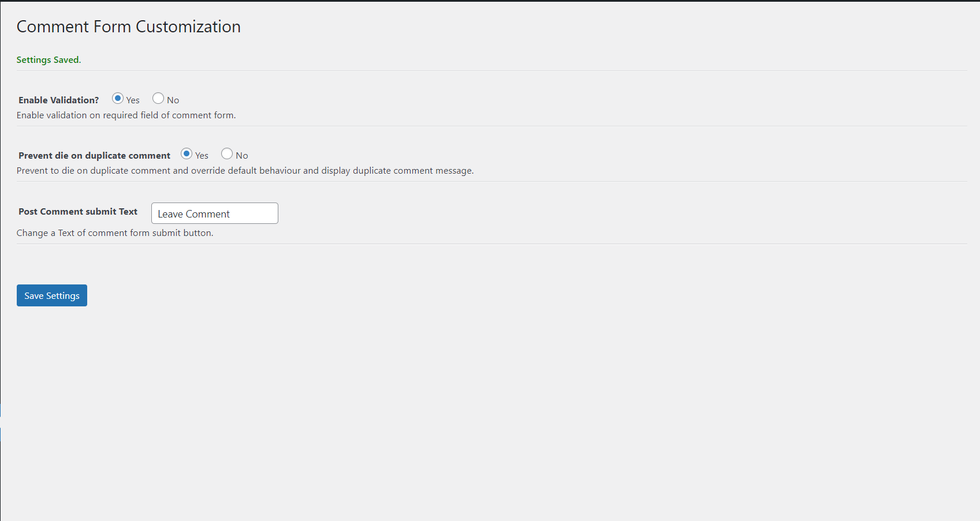Choose No radio for Prevent die on duplicate comment
Viewport: 980px width, 521px height.
[x=227, y=153]
